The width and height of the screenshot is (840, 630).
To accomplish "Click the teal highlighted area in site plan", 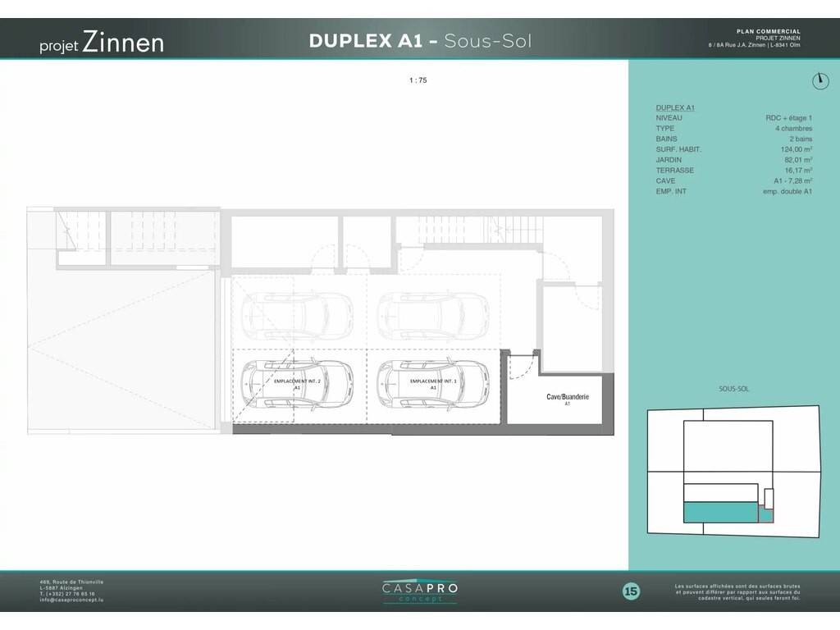I will click(721, 514).
